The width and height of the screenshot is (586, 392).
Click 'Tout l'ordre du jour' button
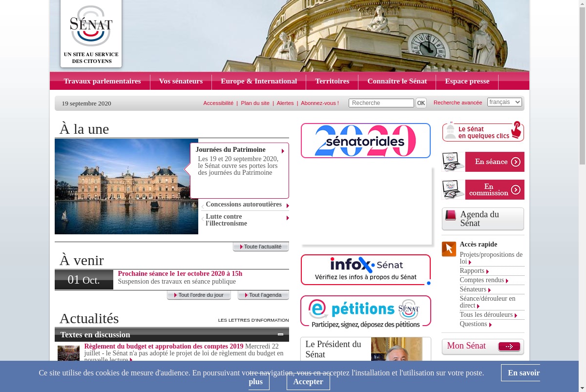point(199,295)
